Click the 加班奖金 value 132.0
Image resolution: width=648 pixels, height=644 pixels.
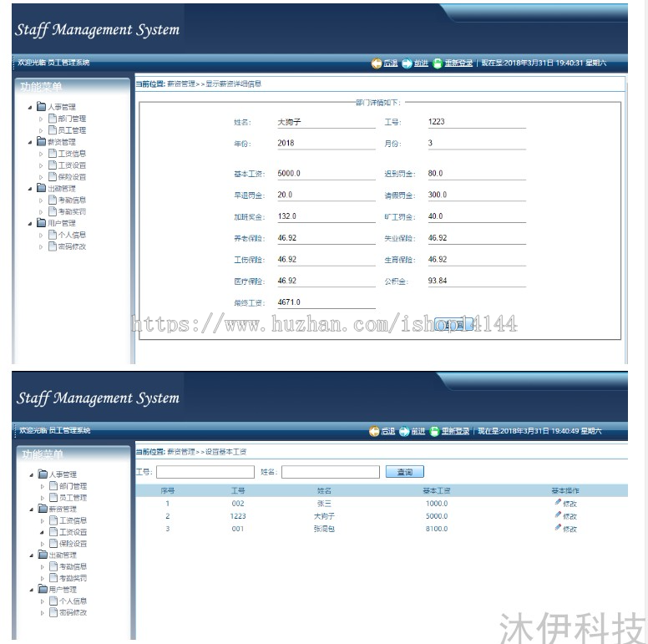pyautogui.click(x=286, y=216)
